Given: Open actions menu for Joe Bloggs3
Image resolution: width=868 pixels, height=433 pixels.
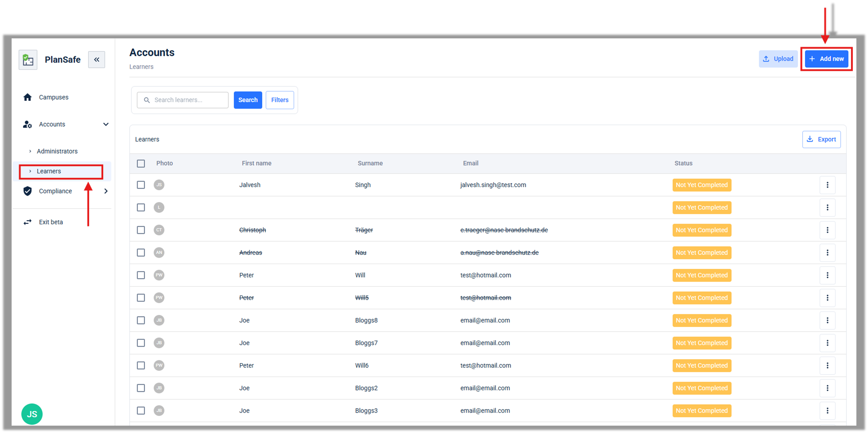Looking at the screenshot, I should (827, 411).
